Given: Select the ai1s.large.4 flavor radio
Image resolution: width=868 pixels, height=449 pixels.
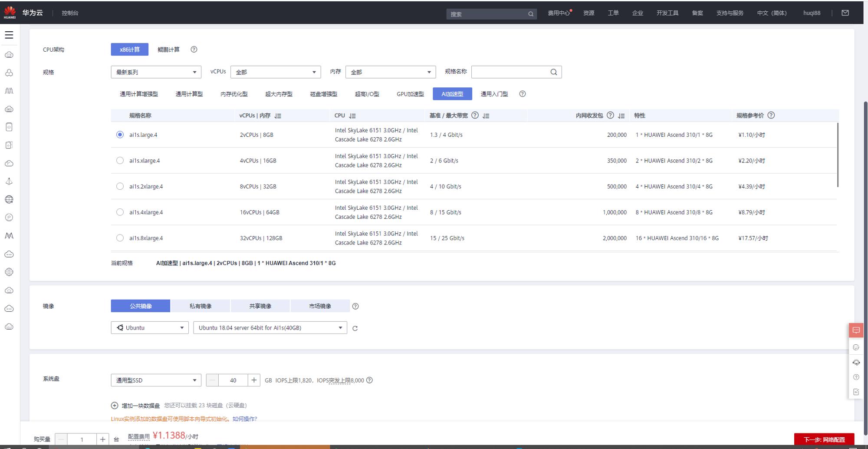Looking at the screenshot, I should 120,135.
